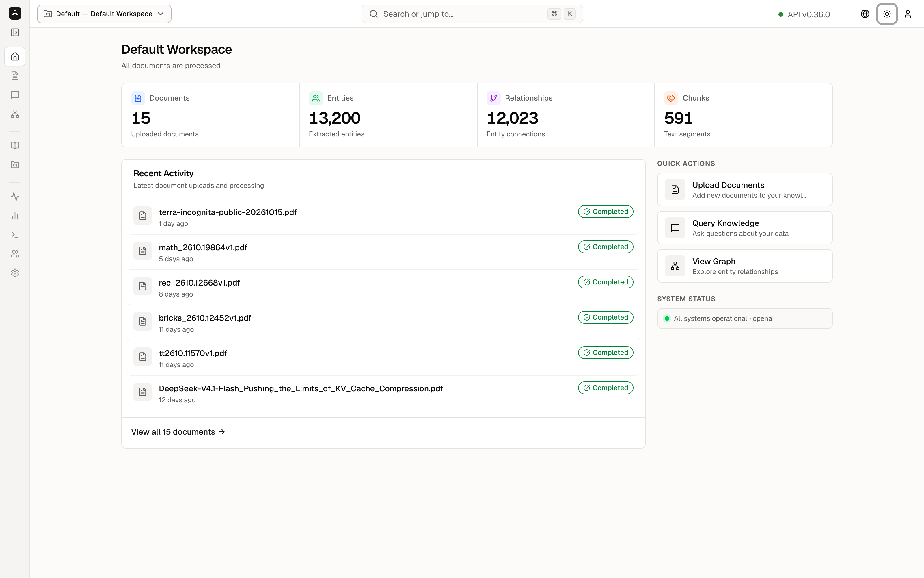Open the bar chart analytics sidebar icon

click(15, 216)
